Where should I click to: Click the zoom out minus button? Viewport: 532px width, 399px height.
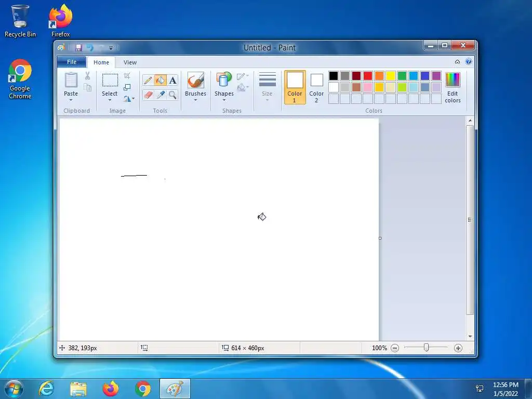pyautogui.click(x=395, y=348)
